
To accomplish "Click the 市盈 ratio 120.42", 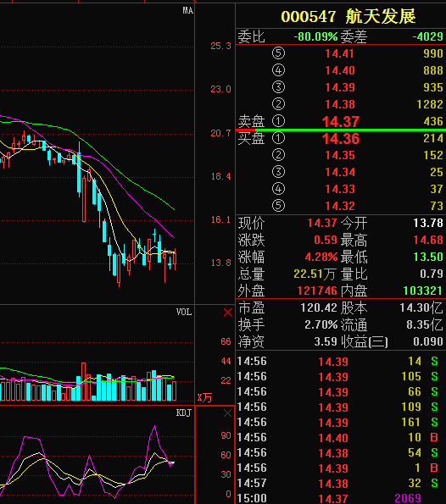I will (x=319, y=308).
